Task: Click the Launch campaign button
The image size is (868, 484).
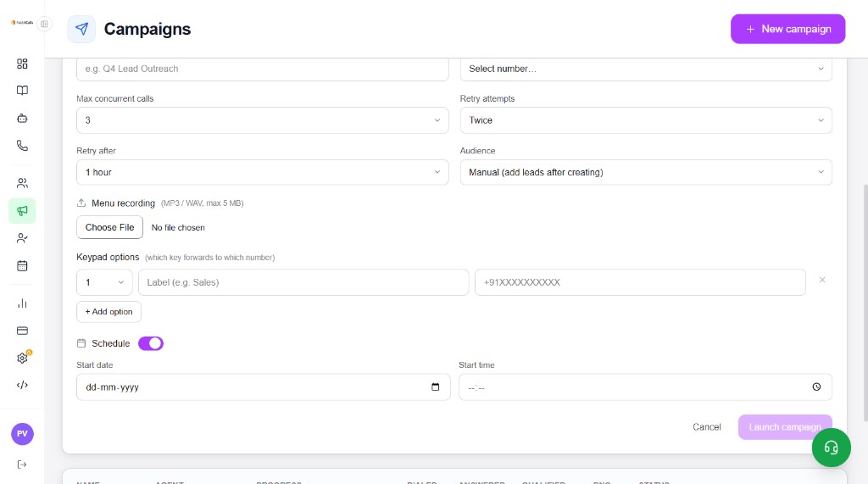Action: point(785,427)
